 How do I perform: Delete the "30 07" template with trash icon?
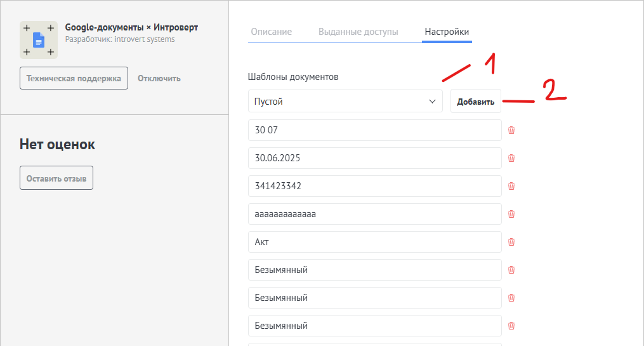coord(511,130)
